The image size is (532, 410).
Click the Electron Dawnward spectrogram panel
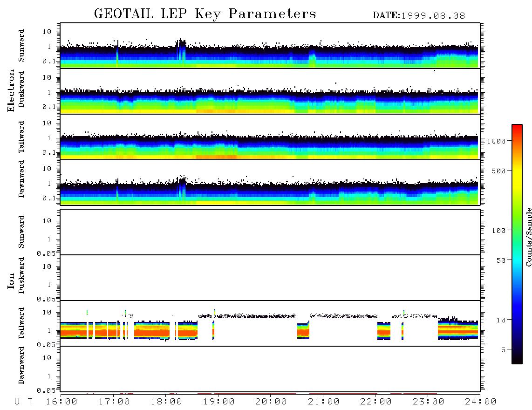coord(270,182)
